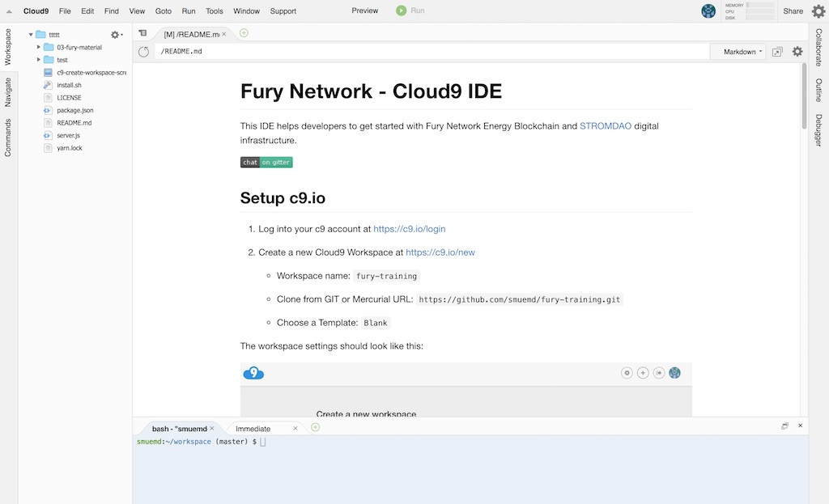The width and height of the screenshot is (829, 504).
Task: Click the workspace screenshot image in preview
Action: tap(466, 389)
